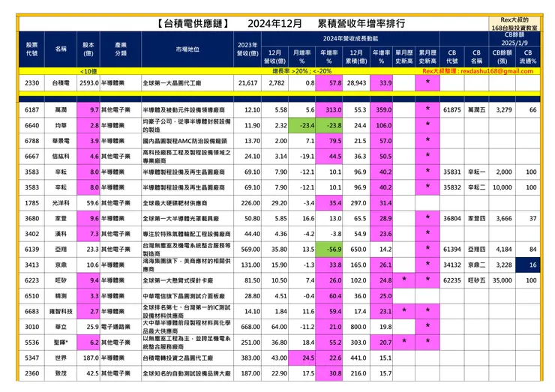This screenshot has width=555, height=392.
Task: Click the 辛耘二 CB name
Action: 476,187
